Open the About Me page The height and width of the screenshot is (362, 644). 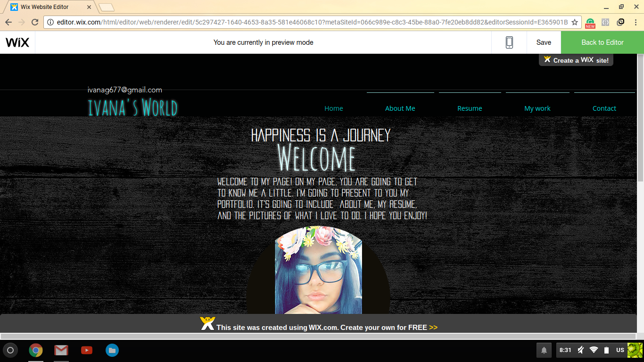[x=400, y=108]
